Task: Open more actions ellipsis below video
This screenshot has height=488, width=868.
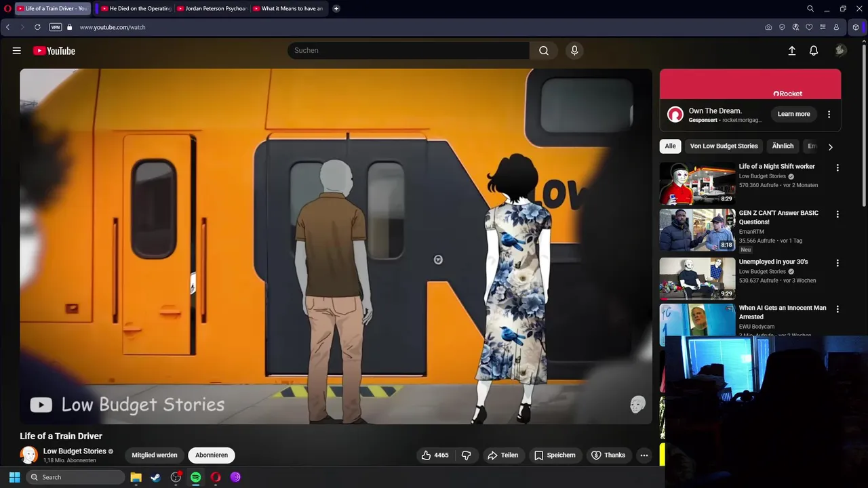Action: coord(644,455)
